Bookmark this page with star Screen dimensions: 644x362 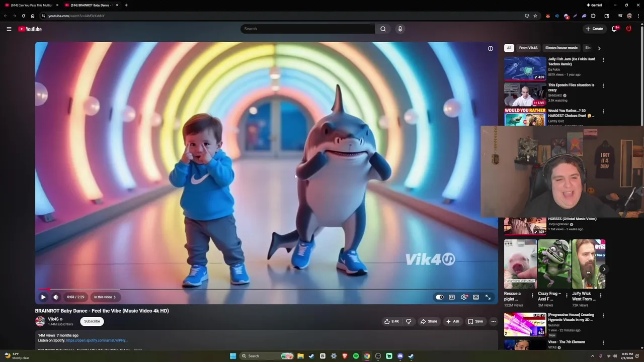pos(535,16)
